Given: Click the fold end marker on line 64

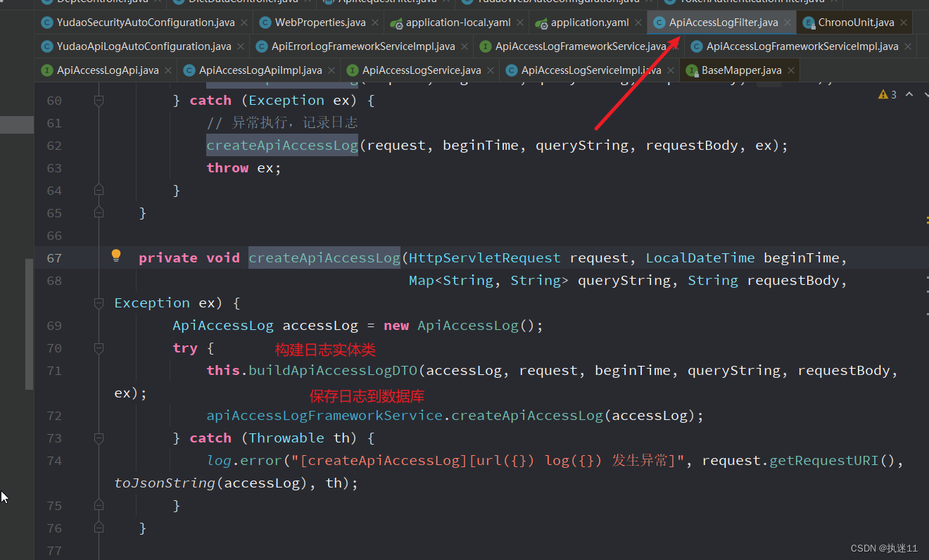Looking at the screenshot, I should tap(99, 190).
